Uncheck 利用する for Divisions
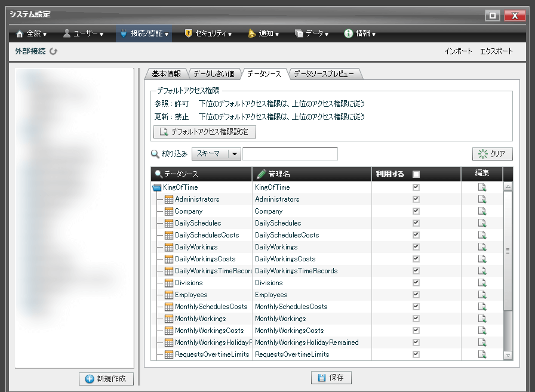The height and width of the screenshot is (392, 535). (416, 283)
